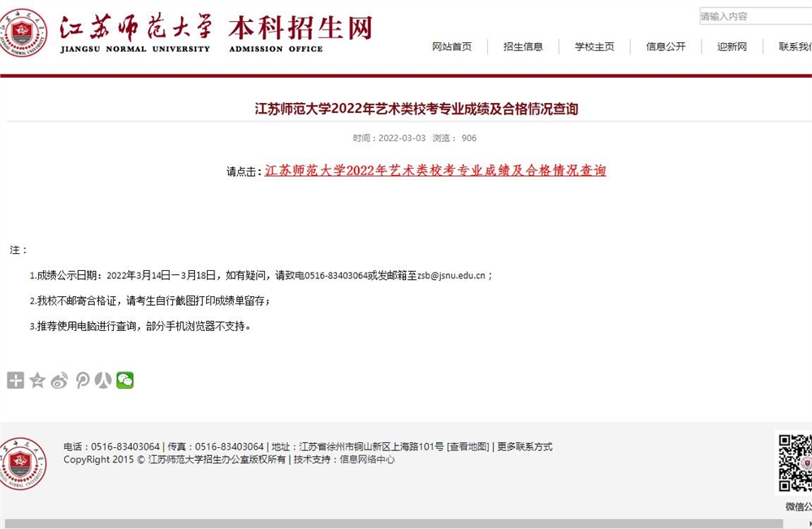Click the page title 江苏师范大学2022年艺术类校考专业成绩及合格情况查询
Viewport: 812px width, 529px height.
pyautogui.click(x=416, y=109)
